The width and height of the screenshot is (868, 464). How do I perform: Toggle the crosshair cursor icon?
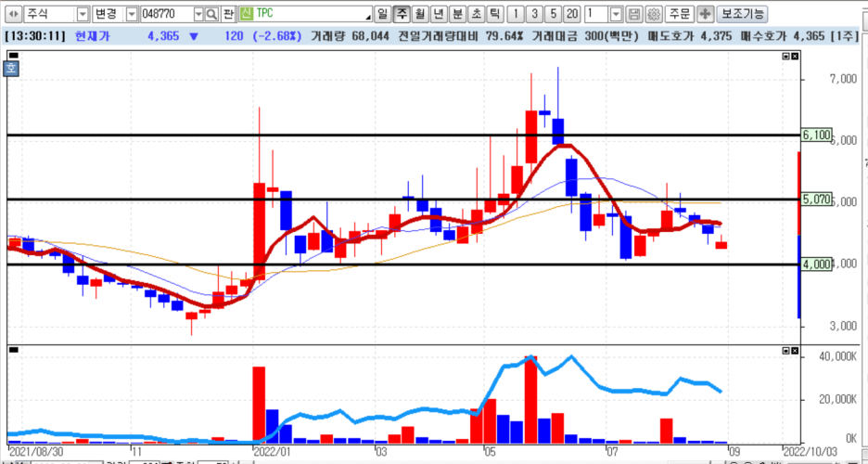pos(705,14)
